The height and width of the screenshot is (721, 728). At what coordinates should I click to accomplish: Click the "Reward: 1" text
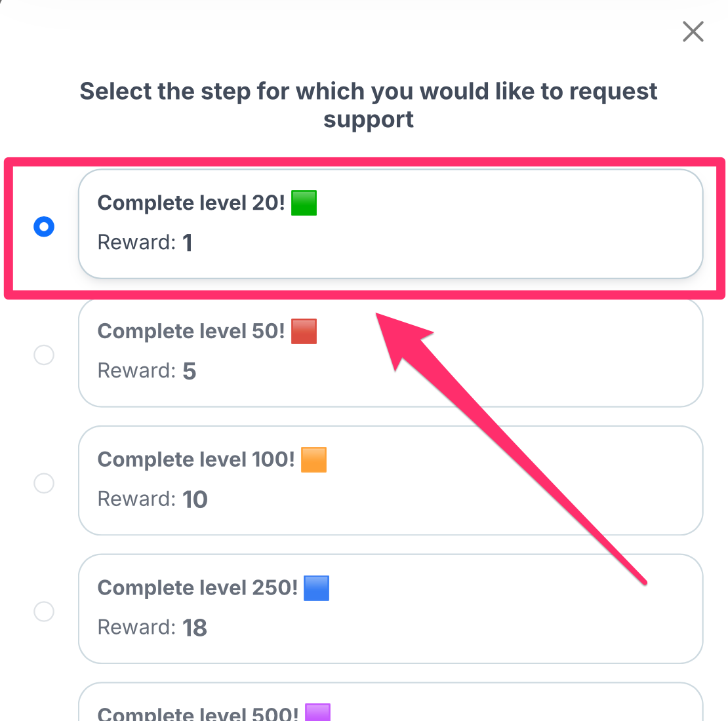point(145,243)
